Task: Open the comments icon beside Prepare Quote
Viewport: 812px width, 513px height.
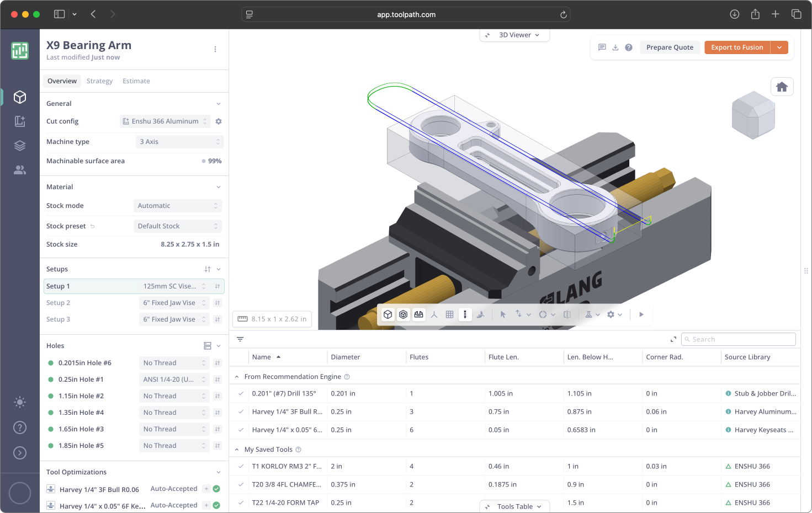Action: (602, 47)
